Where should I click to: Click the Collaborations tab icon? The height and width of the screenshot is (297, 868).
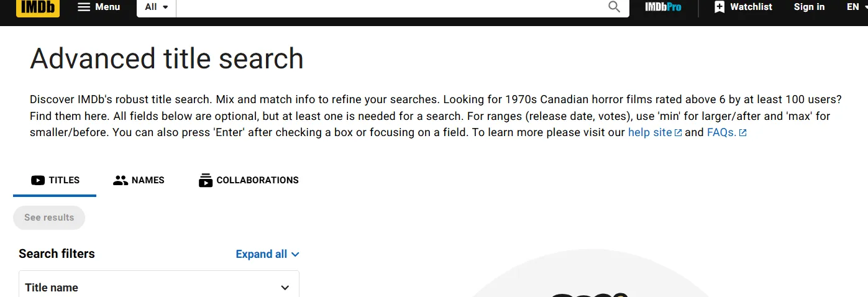coord(206,180)
